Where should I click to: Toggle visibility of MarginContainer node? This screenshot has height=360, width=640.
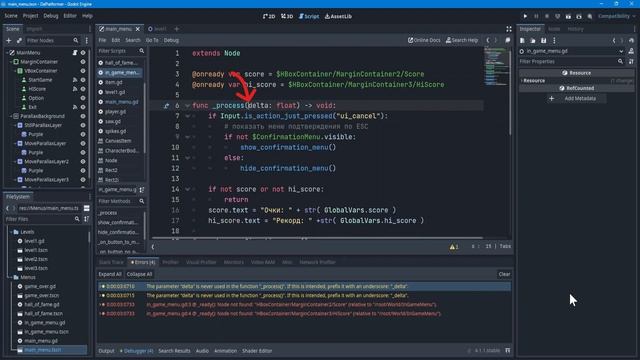click(83, 62)
